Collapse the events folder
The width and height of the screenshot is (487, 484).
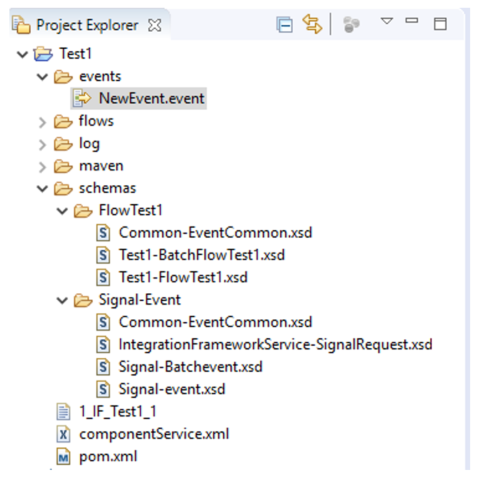pos(42,77)
